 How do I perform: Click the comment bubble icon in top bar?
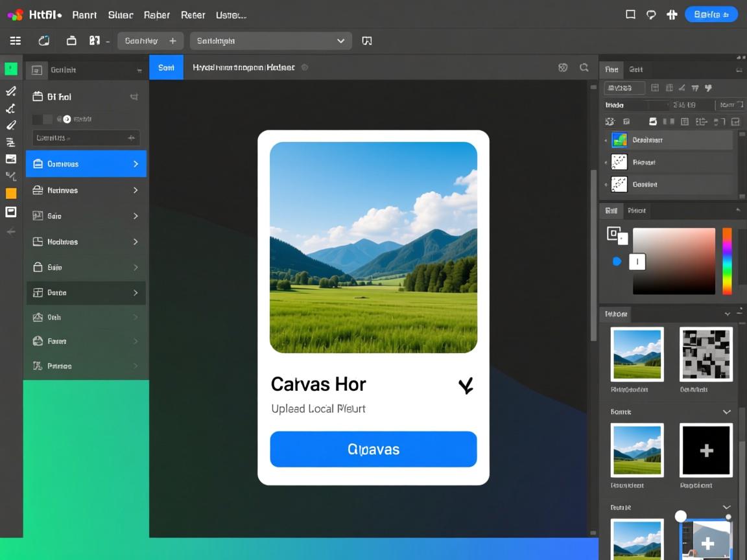[651, 15]
